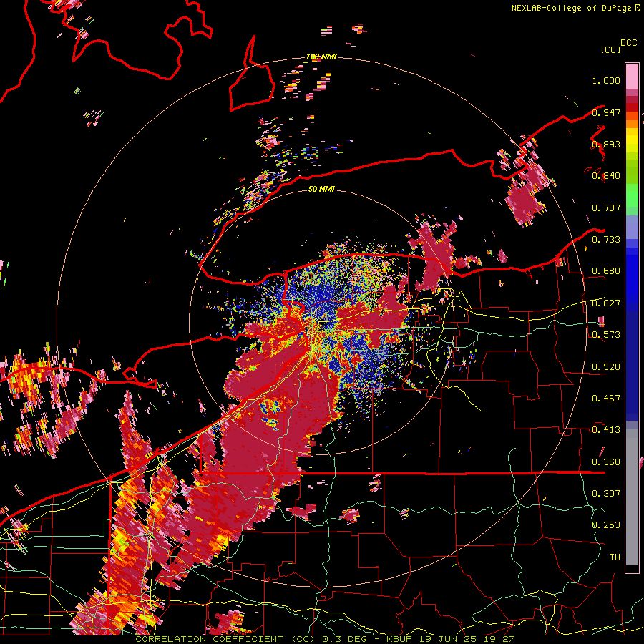The width and height of the screenshot is (644, 644).
Task: Select the 0.520 scale value
Action: [x=606, y=366]
